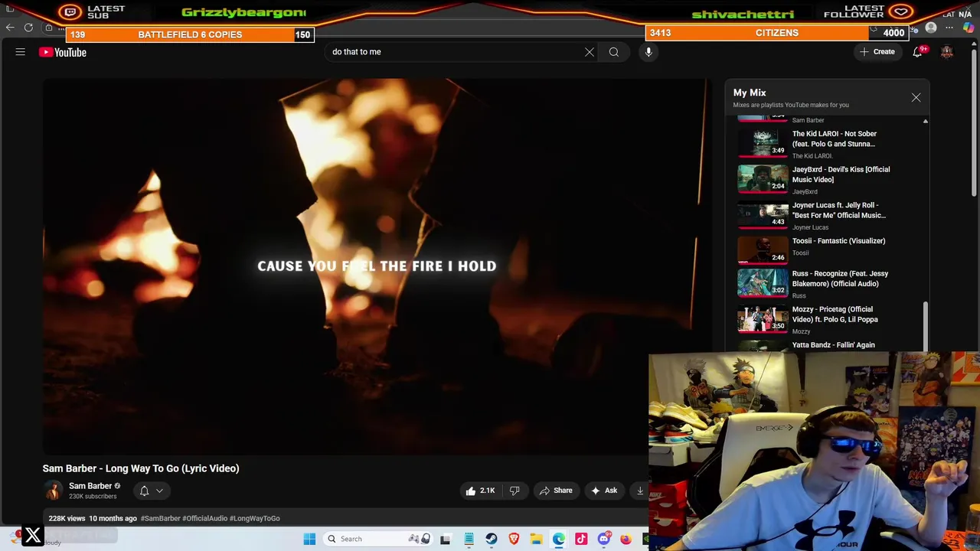Viewport: 980px width, 551px height.
Task: Download the video
Action: (640, 491)
